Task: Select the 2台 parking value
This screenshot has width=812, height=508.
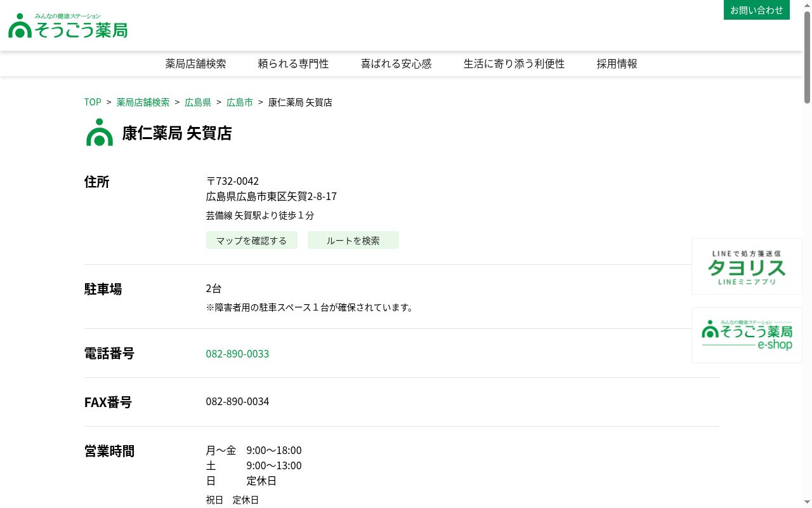Action: (x=214, y=288)
